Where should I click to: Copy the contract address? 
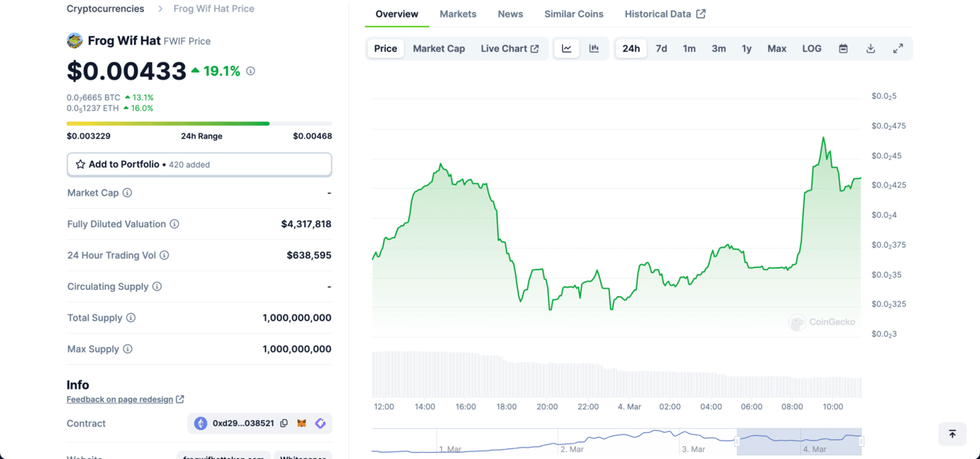tap(284, 423)
